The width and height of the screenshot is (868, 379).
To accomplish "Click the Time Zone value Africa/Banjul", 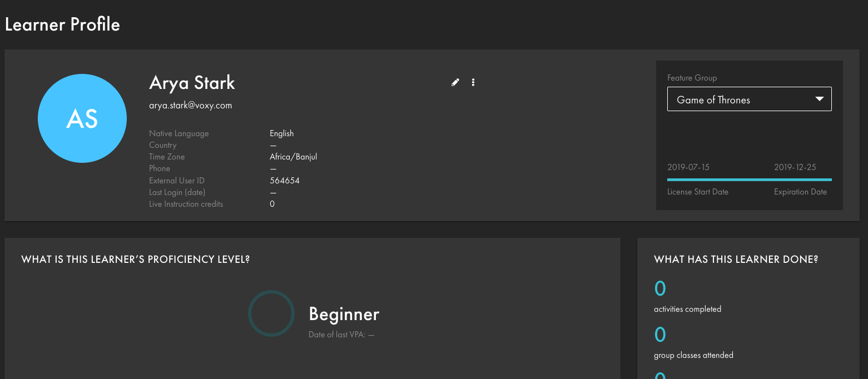I will (x=293, y=156).
